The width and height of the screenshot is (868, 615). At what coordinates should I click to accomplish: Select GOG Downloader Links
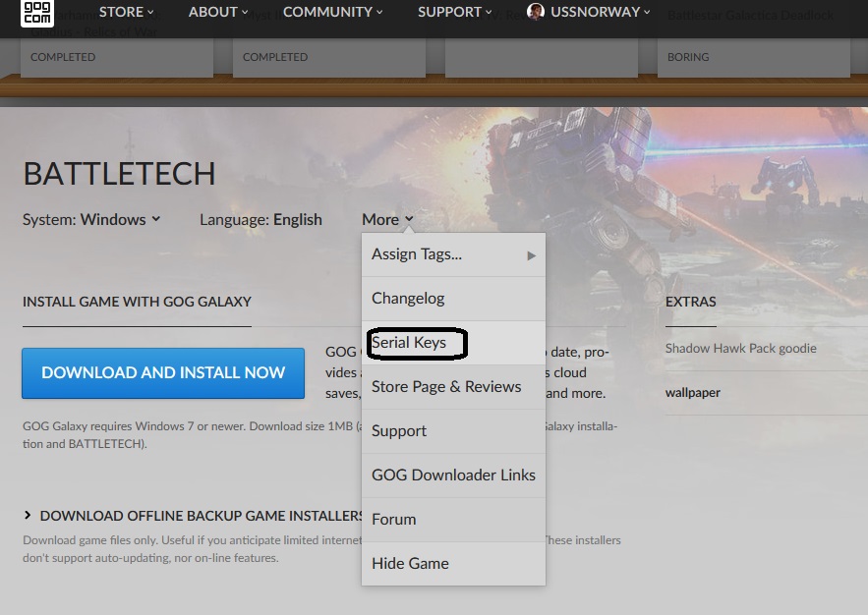click(x=453, y=475)
